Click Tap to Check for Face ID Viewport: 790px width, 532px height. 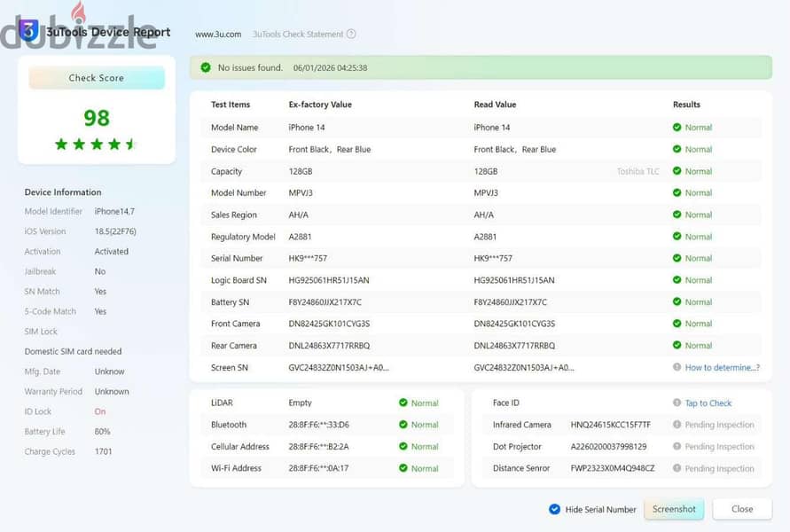click(x=708, y=403)
